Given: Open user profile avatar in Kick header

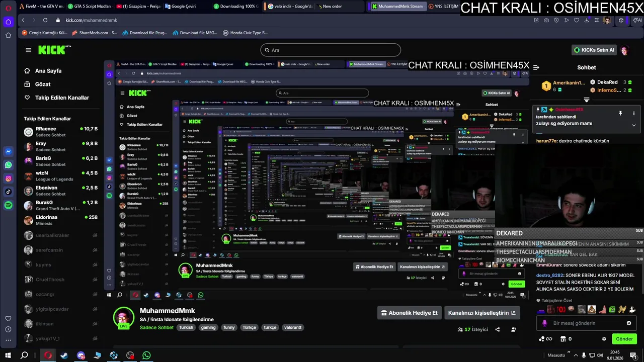Looking at the screenshot, I should coord(625,50).
